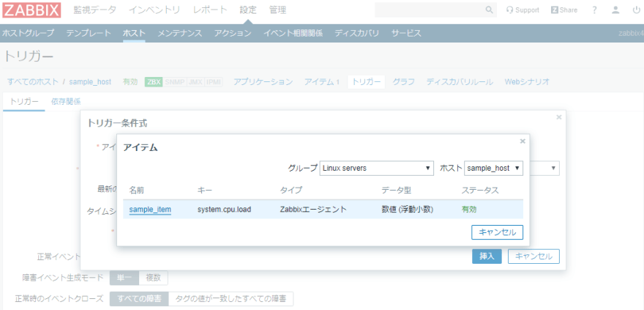Click the 数値 (浮動小数) data type cell
Viewport: 644px width, 310px height.
408,210
